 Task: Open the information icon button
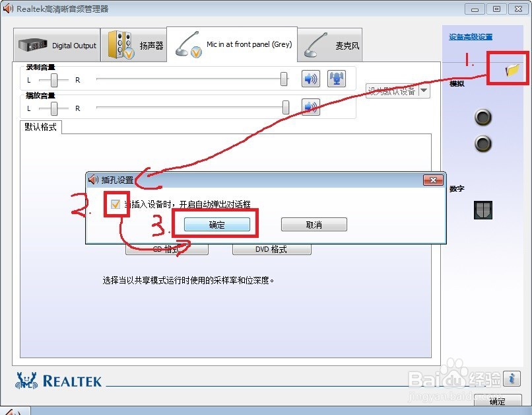[x=512, y=378]
